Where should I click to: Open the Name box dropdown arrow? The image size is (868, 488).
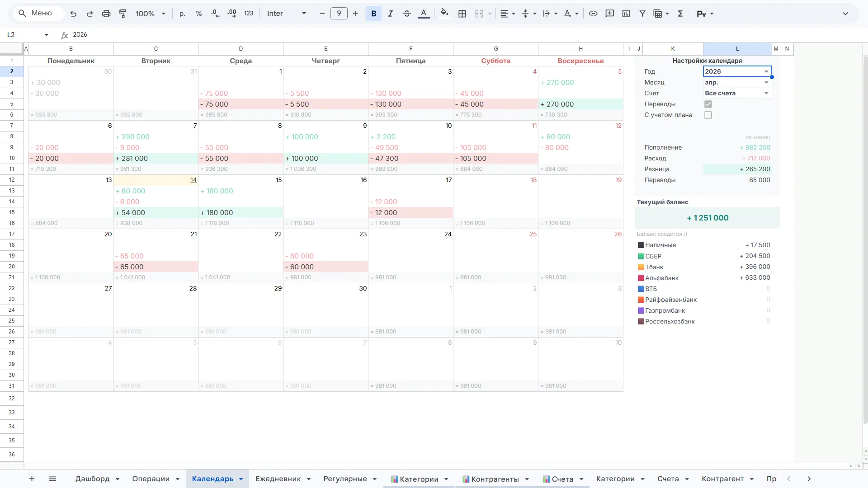pyautogui.click(x=46, y=35)
